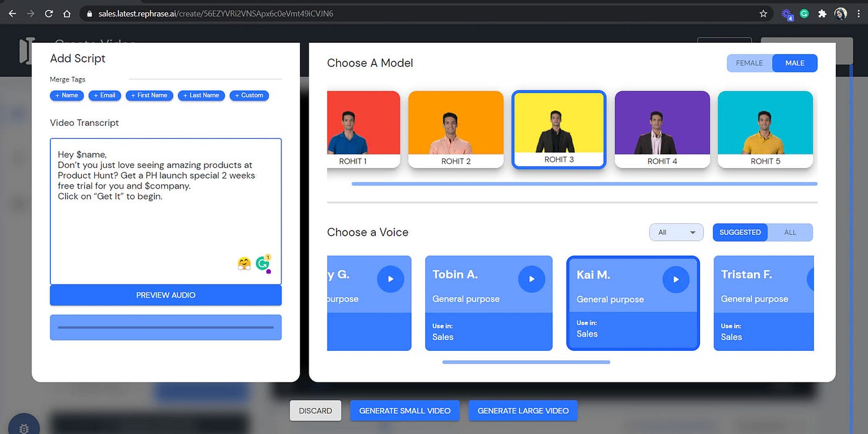Open the browser extensions puzzle icon
The image size is (868, 434).
(822, 13)
